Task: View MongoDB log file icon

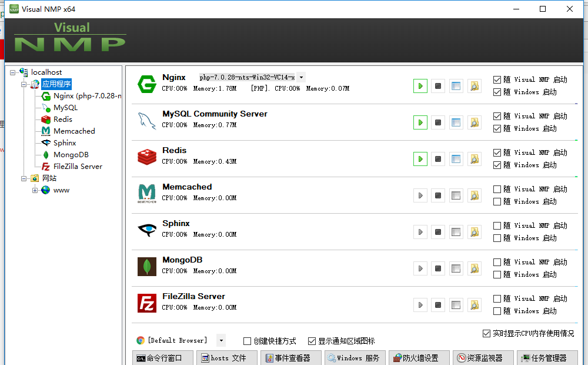Action: [x=475, y=268]
